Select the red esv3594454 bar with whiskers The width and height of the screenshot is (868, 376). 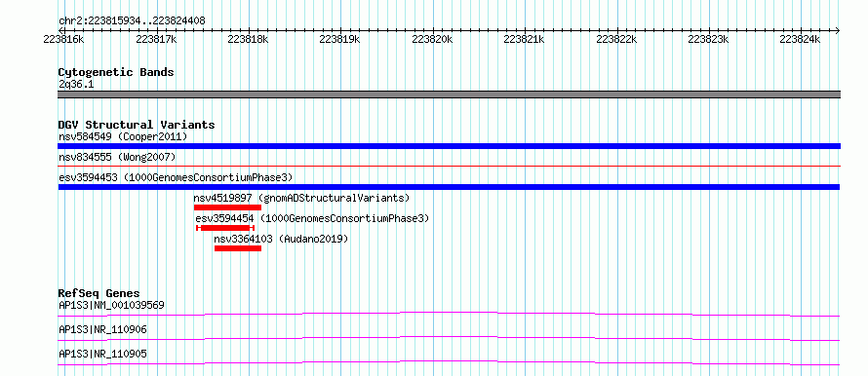pos(225,228)
